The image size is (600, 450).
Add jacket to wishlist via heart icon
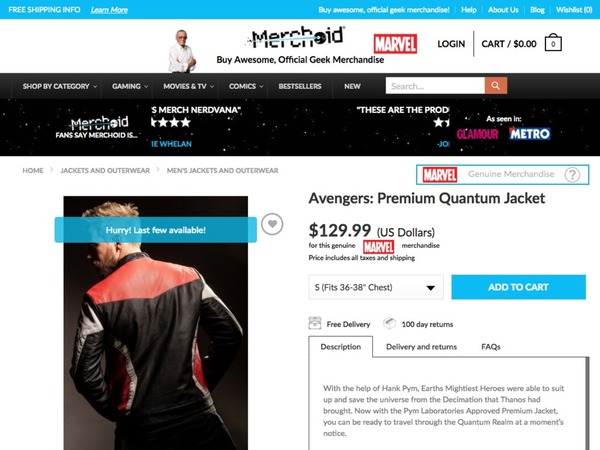point(272,224)
